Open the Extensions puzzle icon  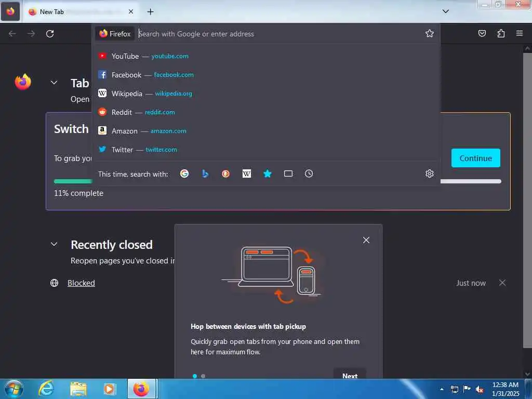point(501,33)
